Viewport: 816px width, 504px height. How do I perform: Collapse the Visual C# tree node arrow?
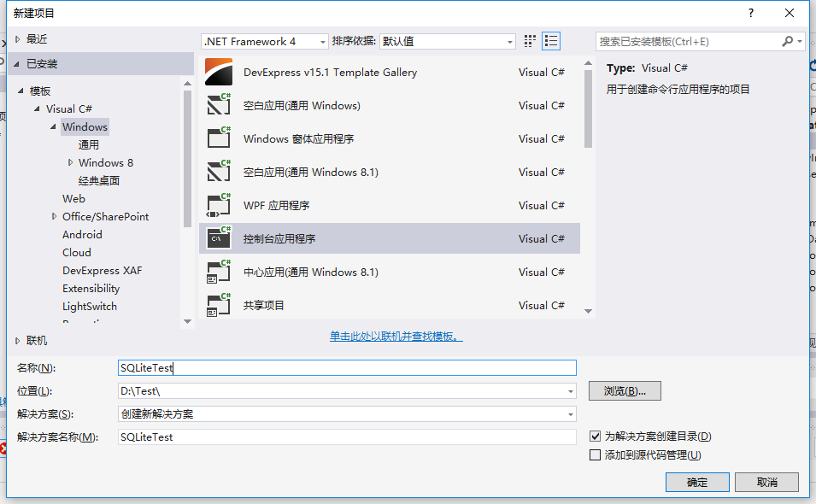pos(37,108)
